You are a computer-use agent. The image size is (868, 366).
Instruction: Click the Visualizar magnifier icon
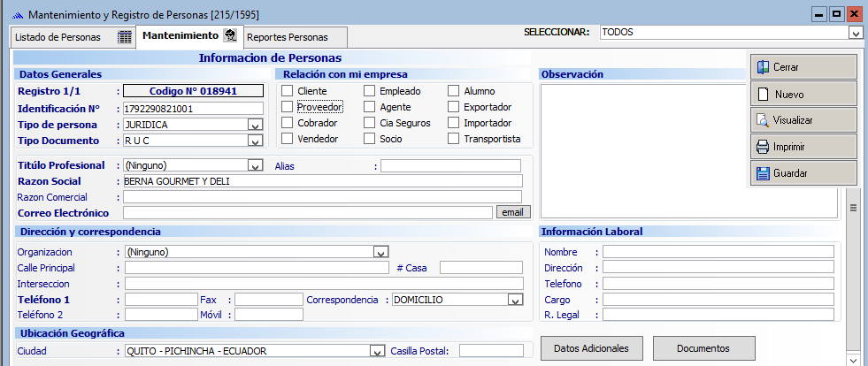click(762, 120)
